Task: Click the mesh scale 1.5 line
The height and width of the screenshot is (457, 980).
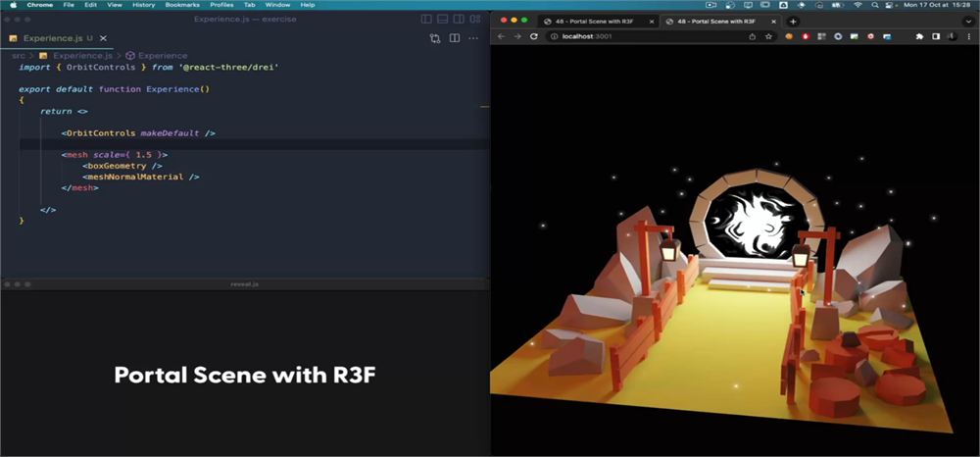Action: [115, 154]
